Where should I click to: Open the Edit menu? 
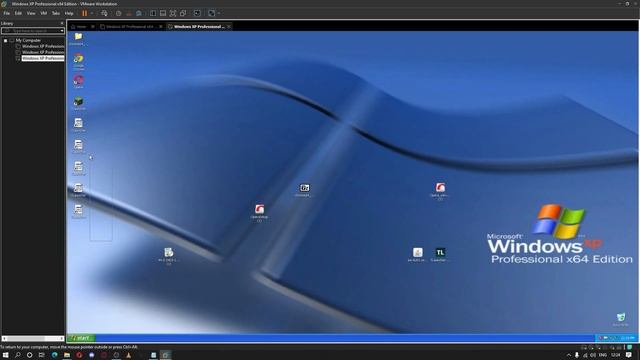18,13
